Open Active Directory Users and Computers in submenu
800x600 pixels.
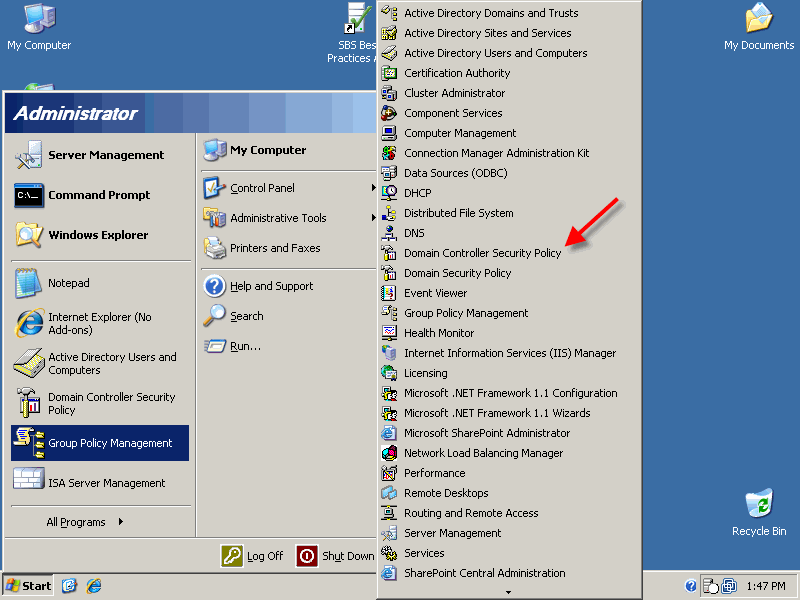509,53
